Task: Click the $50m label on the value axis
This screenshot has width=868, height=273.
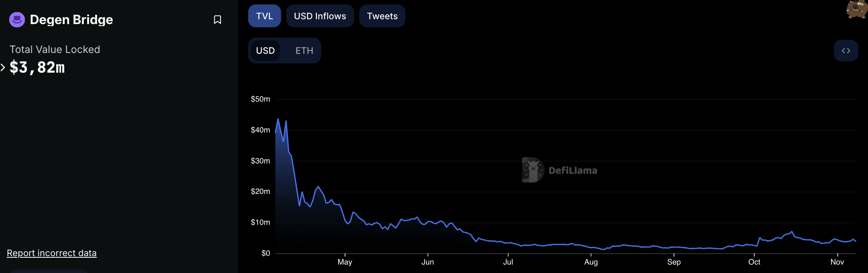Action: (x=260, y=99)
